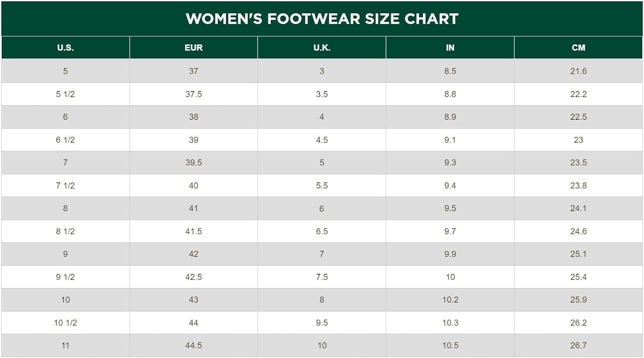The image size is (644, 358).
Task: Click the U.S. column header
Action: (x=65, y=48)
